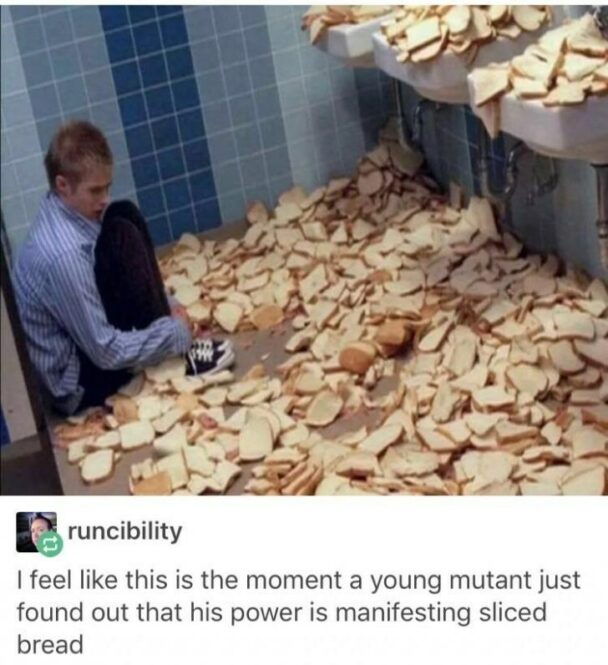Open runcibility's profile avatar
This screenshot has width=608, height=665.
coord(36,532)
